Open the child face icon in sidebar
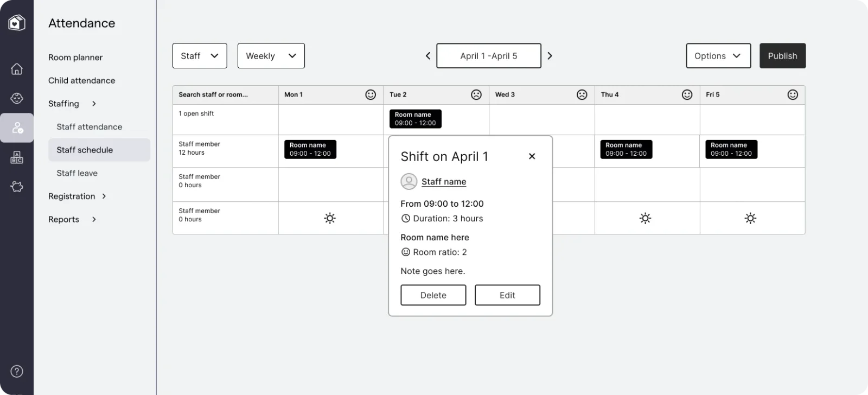 pos(17,98)
